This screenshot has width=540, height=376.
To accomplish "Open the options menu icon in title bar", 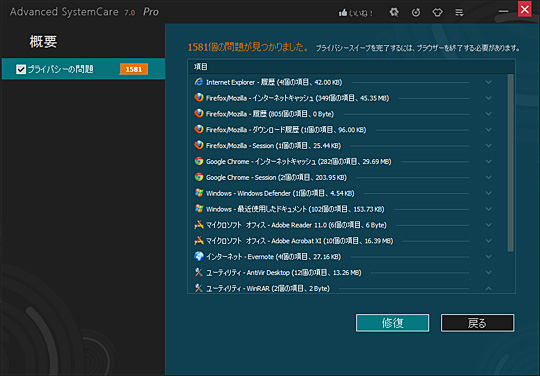I will pyautogui.click(x=459, y=13).
